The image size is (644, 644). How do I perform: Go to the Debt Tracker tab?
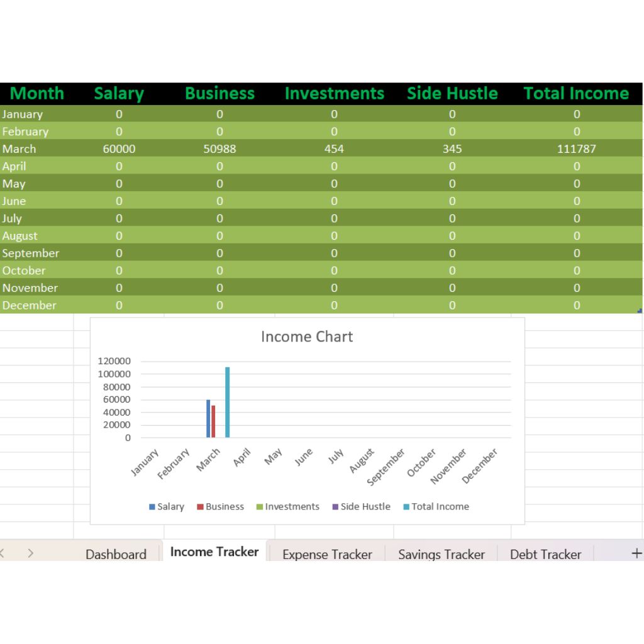(x=545, y=554)
